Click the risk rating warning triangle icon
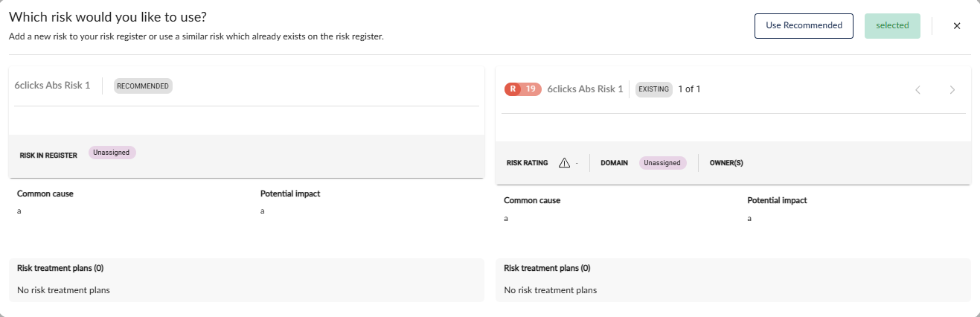Image resolution: width=980 pixels, height=317 pixels. click(x=564, y=163)
